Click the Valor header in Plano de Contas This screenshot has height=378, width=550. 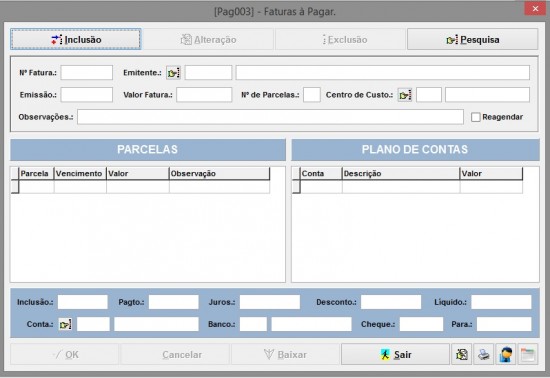491,174
